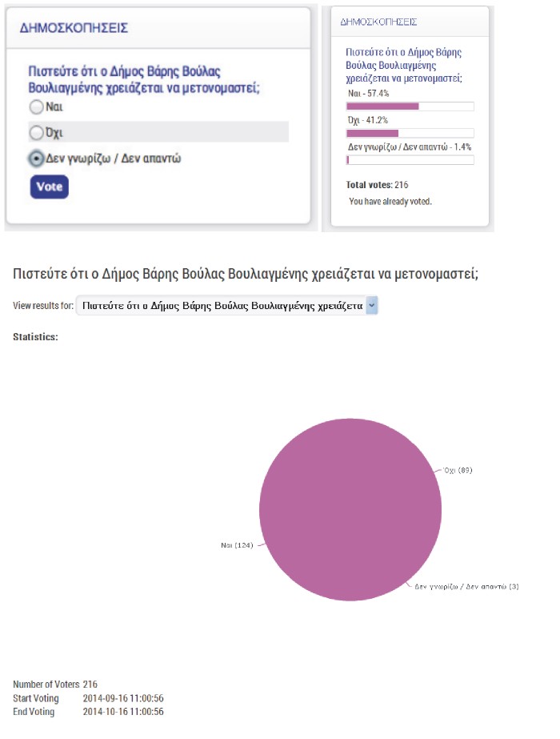
Task: Click the poll question combo box text
Action: [x=222, y=305]
